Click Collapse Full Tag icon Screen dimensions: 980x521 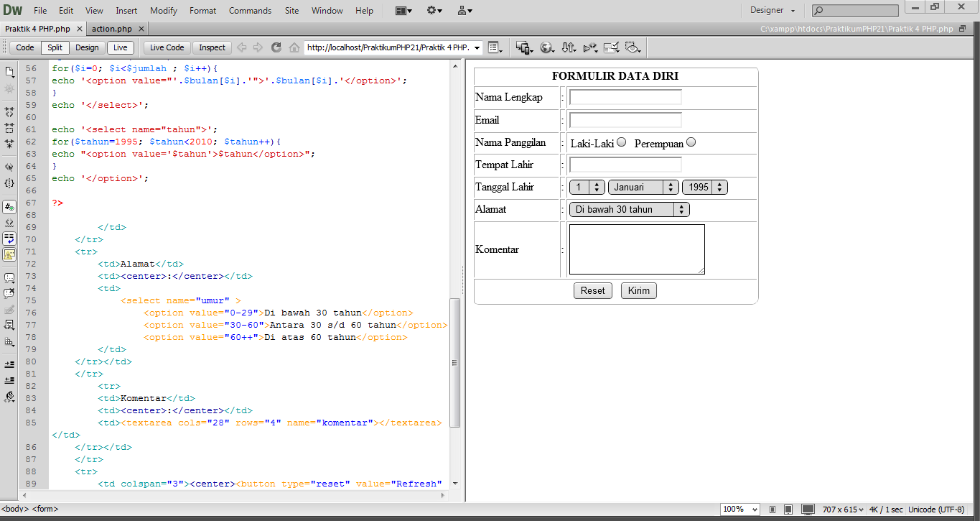click(9, 112)
